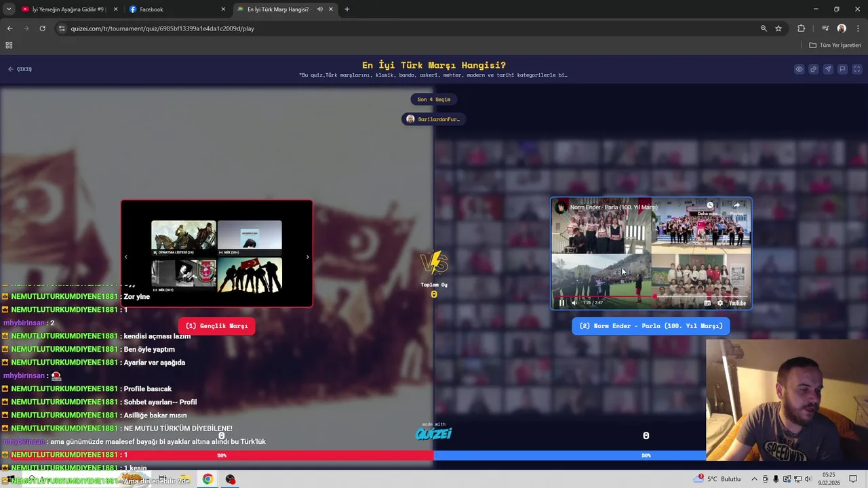Click the Toplam Oy counter
The width and height of the screenshot is (868, 488).
434,289
